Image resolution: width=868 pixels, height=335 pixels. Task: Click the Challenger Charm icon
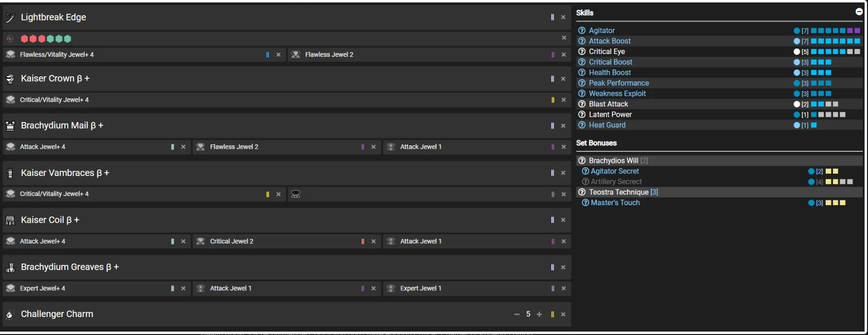[x=10, y=315]
